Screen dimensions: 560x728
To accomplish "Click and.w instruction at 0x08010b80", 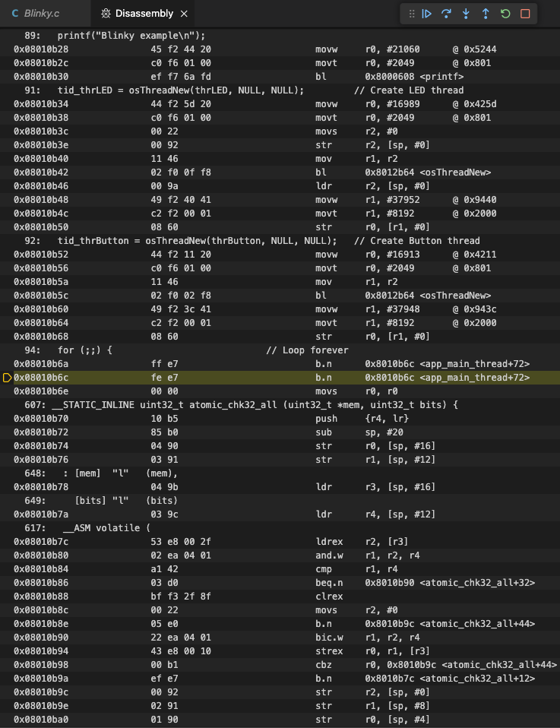I will (x=280, y=555).
